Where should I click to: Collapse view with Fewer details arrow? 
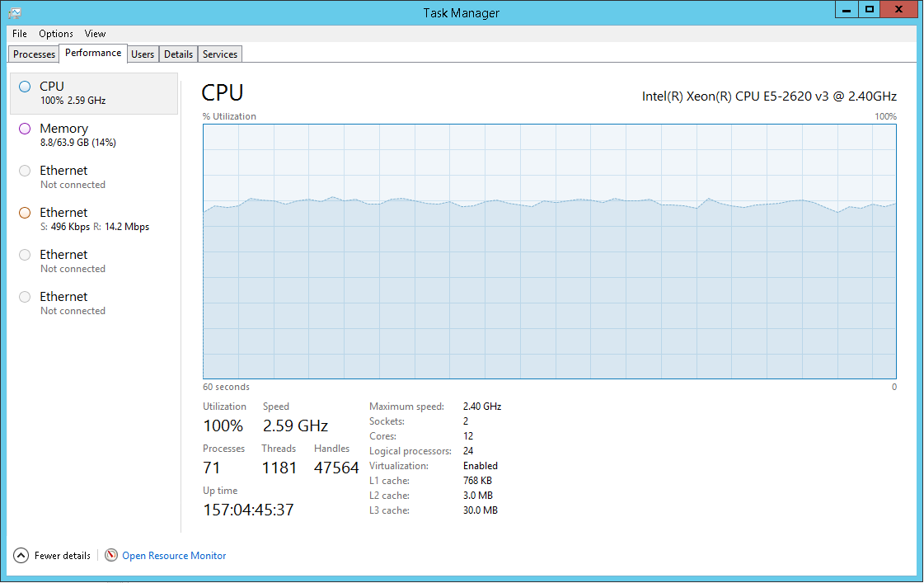21,556
